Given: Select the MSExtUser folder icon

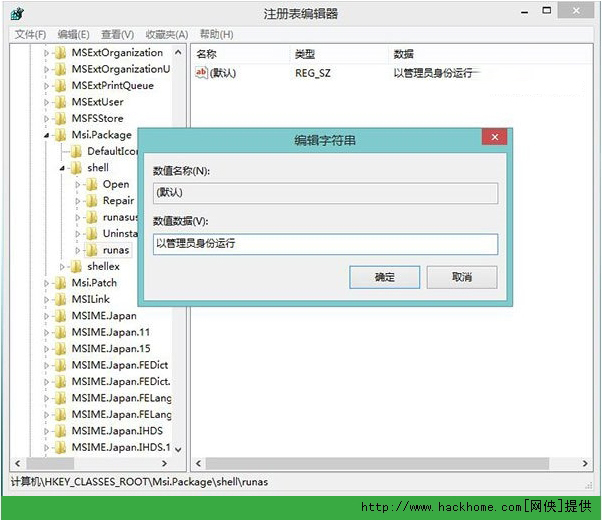Looking at the screenshot, I should [x=60, y=103].
